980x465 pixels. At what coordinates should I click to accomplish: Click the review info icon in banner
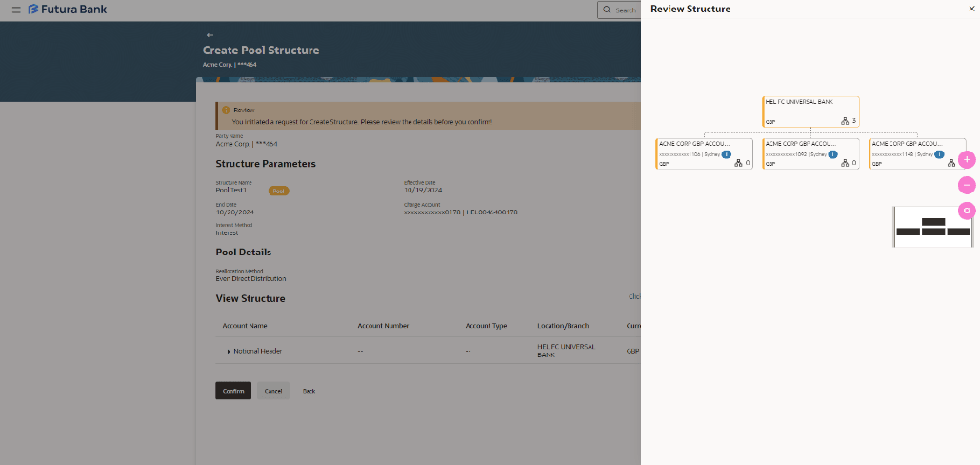(226, 110)
